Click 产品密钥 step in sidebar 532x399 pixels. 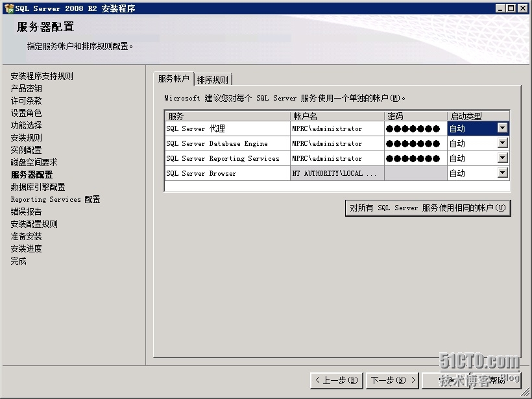point(26,88)
